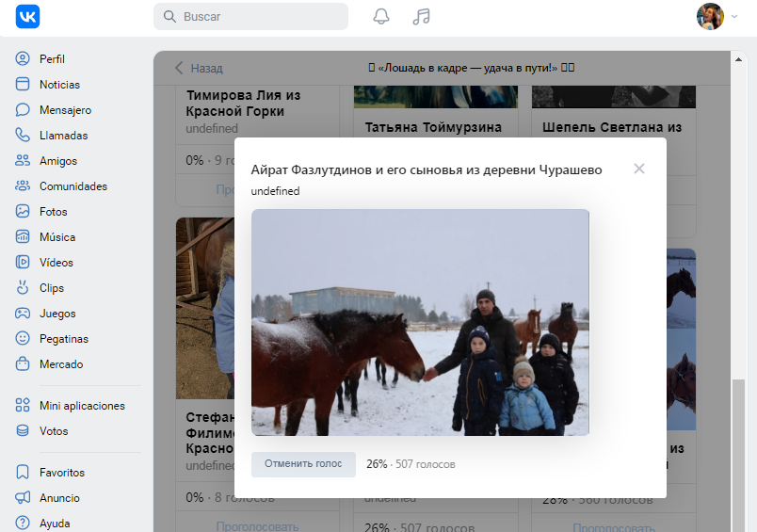The width and height of the screenshot is (757, 532).
Task: Click the Perfil sidebar icon
Action: coord(23,58)
